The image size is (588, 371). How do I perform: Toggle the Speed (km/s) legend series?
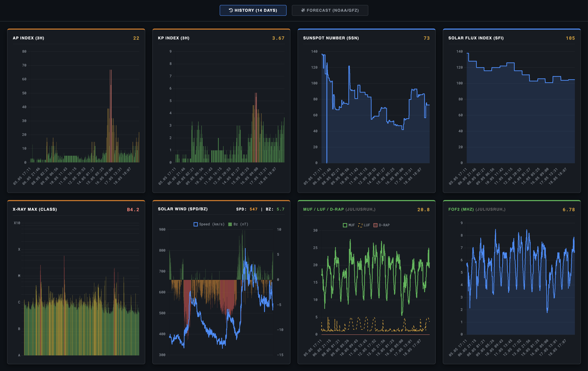pos(209,224)
